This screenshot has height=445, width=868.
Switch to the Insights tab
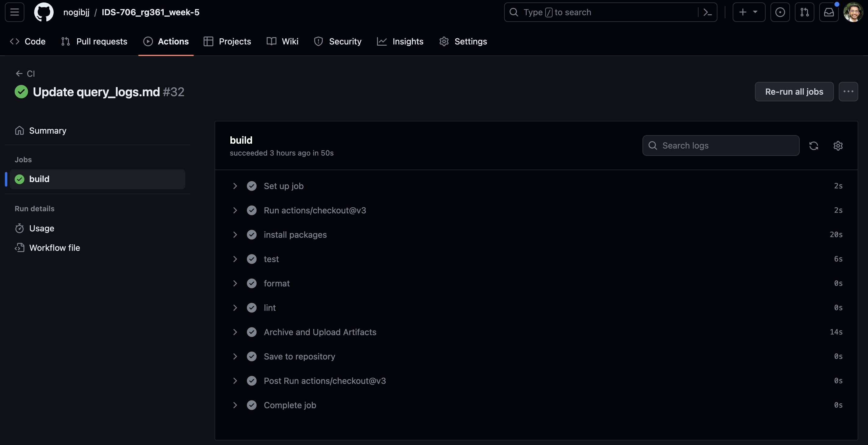(x=400, y=41)
